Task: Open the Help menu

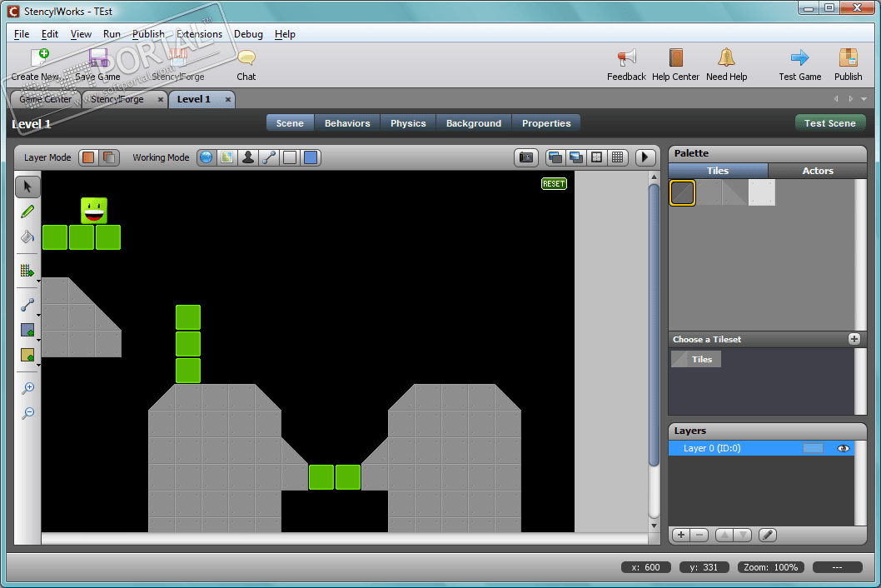Action: pyautogui.click(x=285, y=33)
